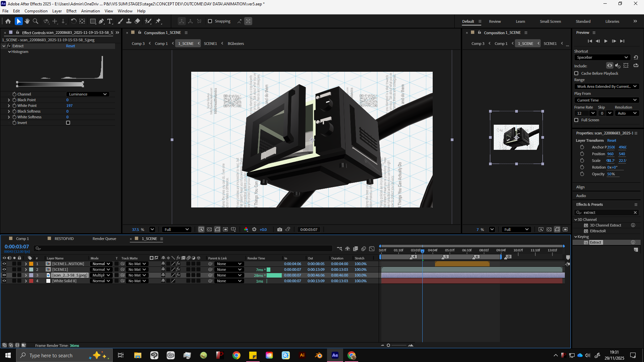The height and width of the screenshot is (362, 644).
Task: Select the Zoom magnifier tool
Action: pos(36,21)
